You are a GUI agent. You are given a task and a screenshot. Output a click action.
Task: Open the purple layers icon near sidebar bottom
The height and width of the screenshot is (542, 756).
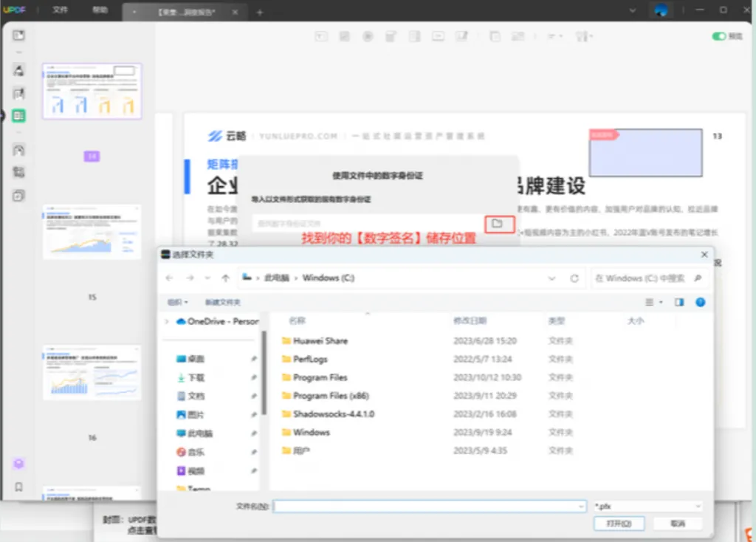18,464
